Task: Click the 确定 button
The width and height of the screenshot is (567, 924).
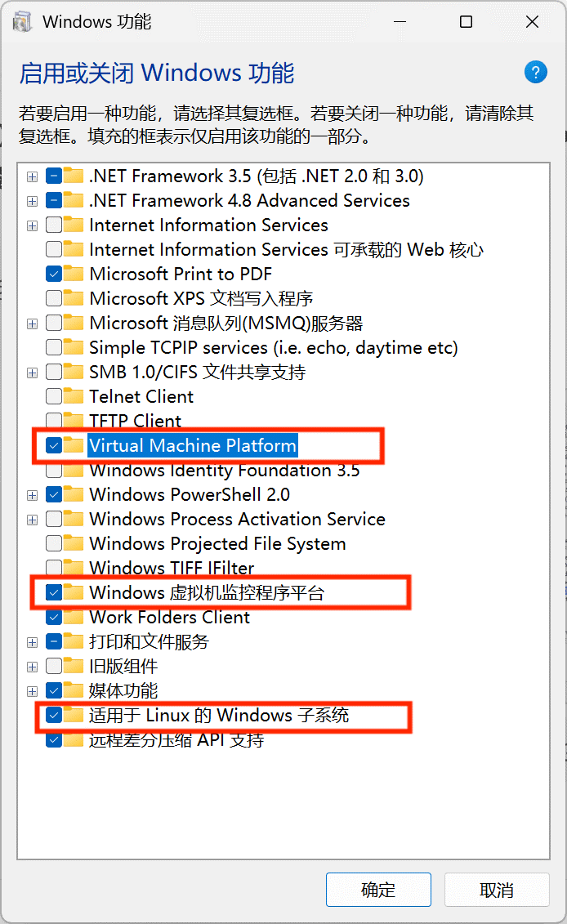Action: (378, 889)
